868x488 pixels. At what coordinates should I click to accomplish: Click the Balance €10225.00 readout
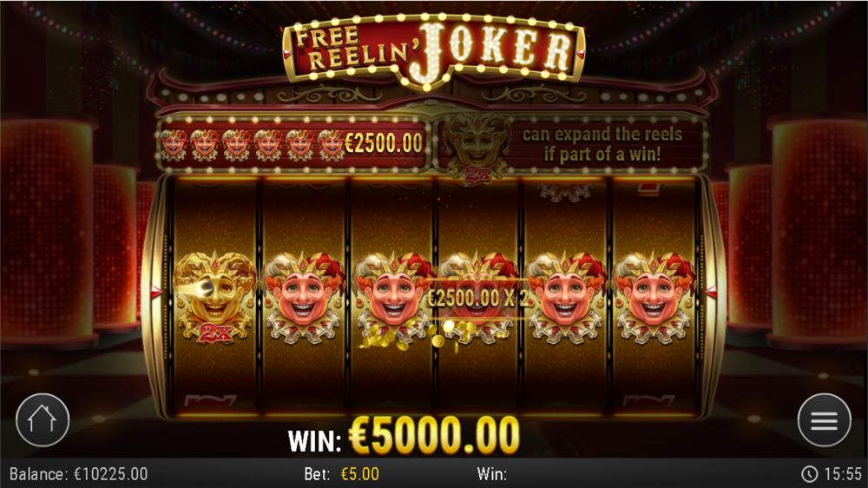pyautogui.click(x=79, y=474)
